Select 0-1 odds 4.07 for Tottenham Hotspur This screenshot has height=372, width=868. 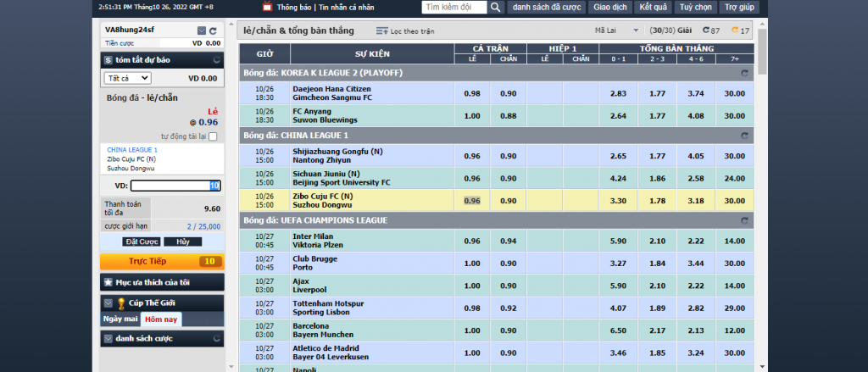point(618,308)
